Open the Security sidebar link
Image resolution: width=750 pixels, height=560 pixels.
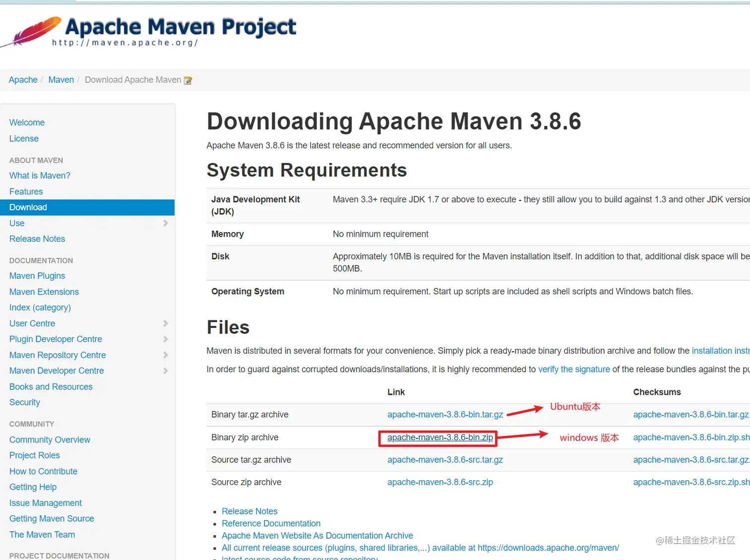tap(25, 402)
